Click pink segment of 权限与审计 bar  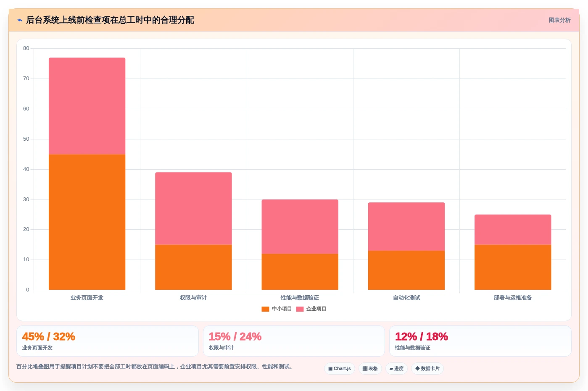pyautogui.click(x=193, y=208)
